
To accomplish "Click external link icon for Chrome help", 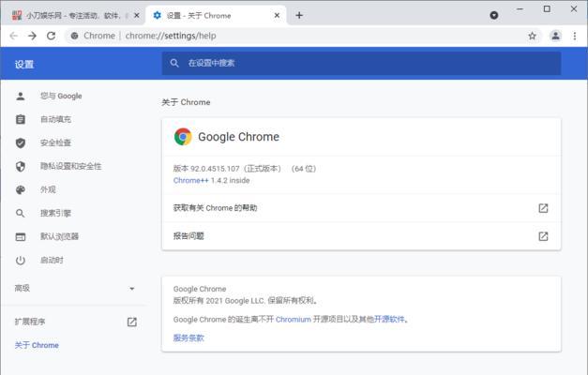I will 543,208.
